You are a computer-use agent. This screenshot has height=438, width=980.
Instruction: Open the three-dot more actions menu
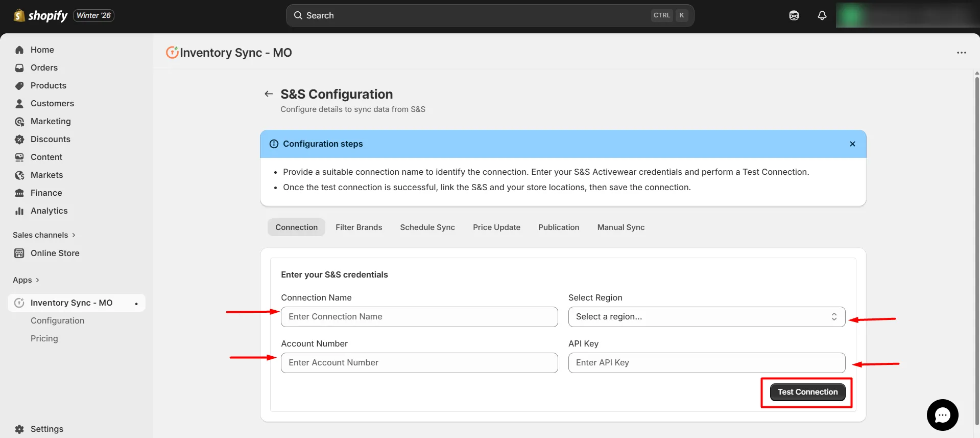[x=961, y=53]
